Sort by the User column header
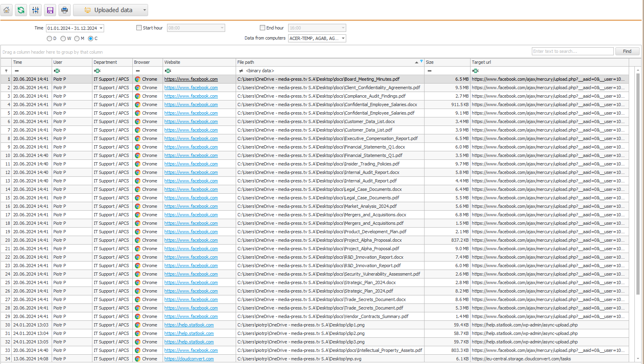This screenshot has height=364, width=644. (x=72, y=62)
